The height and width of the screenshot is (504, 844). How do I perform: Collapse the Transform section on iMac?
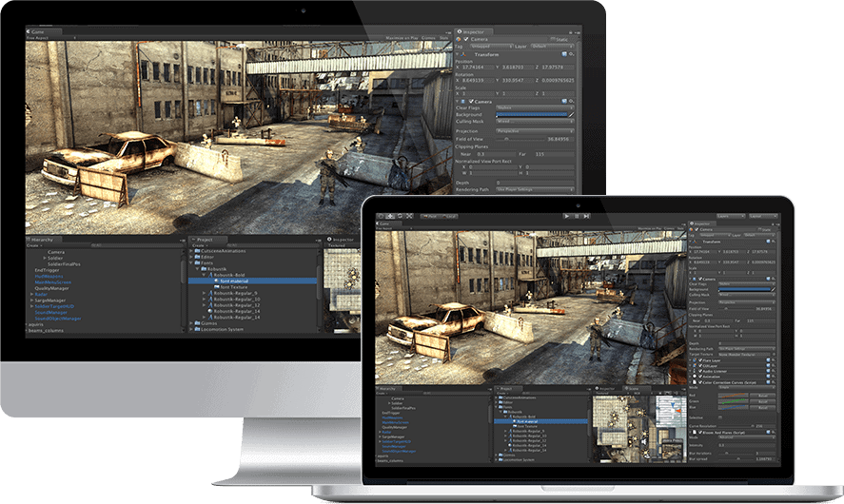tap(457, 54)
